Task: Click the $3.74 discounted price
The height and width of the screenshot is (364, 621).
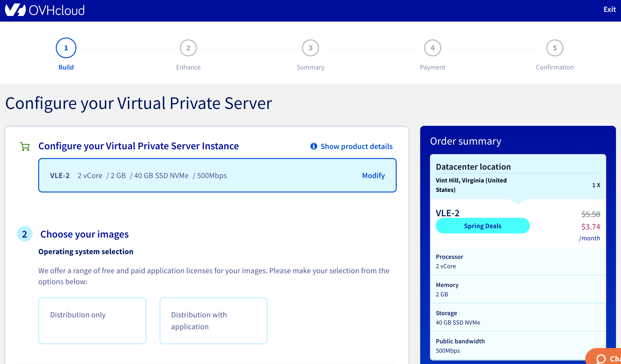Action: [591, 227]
